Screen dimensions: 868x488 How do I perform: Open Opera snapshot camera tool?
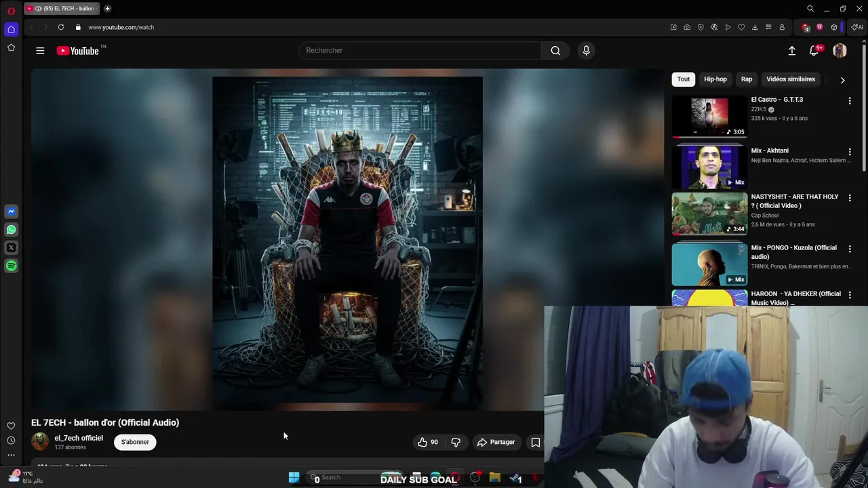687,27
